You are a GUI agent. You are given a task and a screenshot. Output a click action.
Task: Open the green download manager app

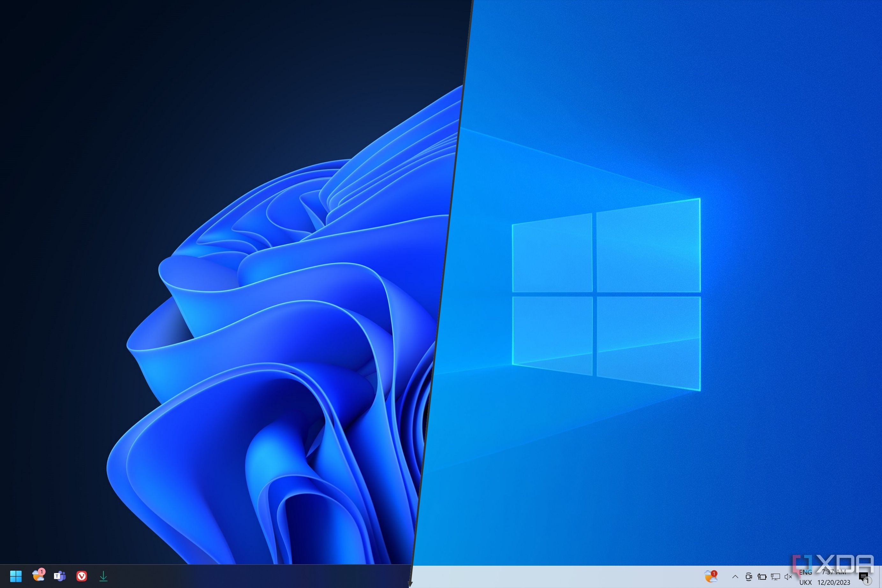[x=104, y=576]
